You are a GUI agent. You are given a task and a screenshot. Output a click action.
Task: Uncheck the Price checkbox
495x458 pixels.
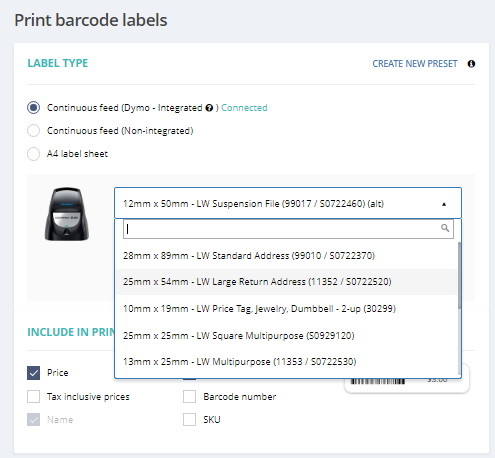(x=33, y=373)
